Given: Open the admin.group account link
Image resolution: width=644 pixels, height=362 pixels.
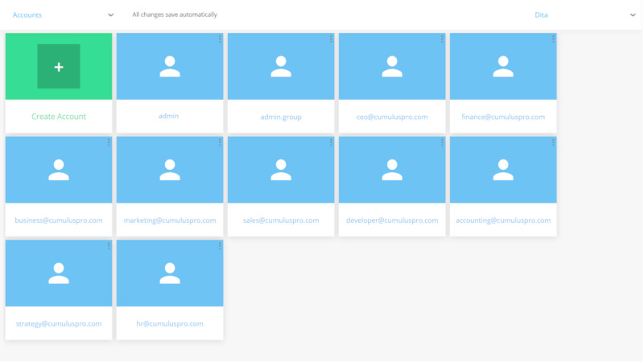Looking at the screenshot, I should [x=281, y=117].
